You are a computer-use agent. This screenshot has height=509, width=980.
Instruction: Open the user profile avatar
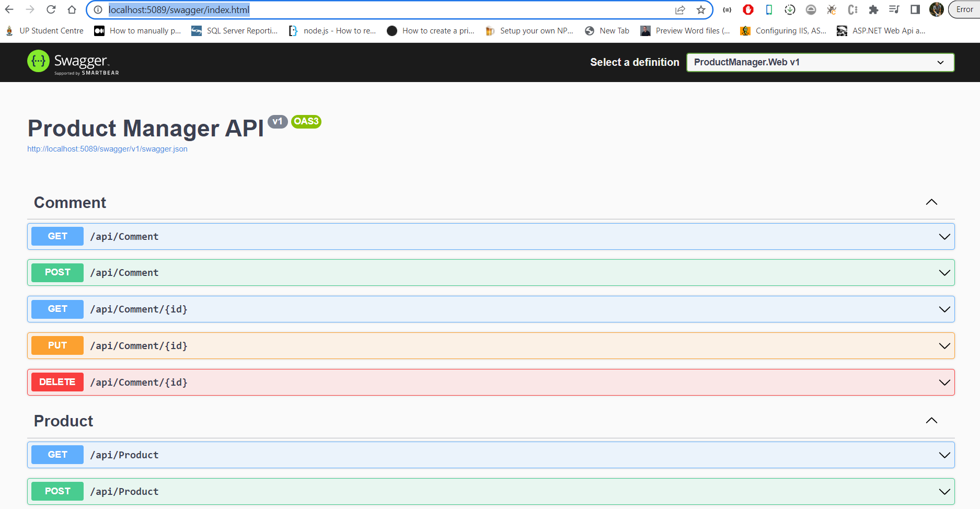click(937, 9)
